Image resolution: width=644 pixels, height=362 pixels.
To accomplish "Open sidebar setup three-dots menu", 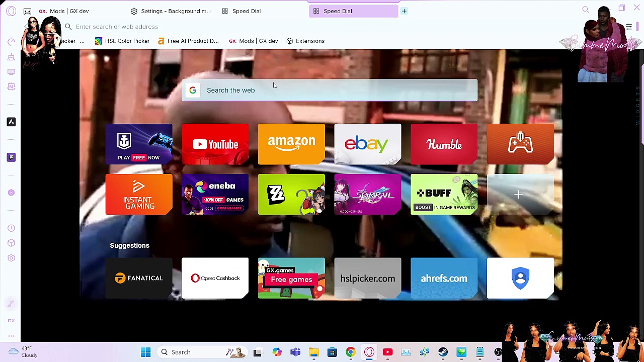I will [x=11, y=336].
